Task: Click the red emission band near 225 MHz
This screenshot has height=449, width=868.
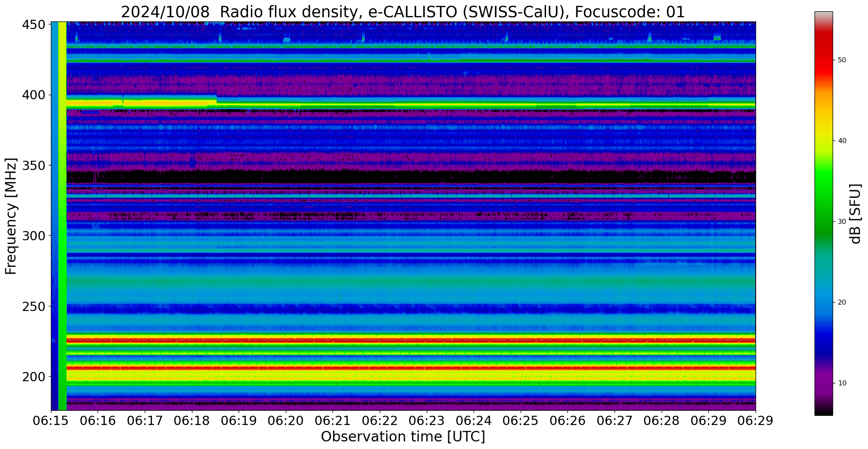Action: tap(411, 340)
